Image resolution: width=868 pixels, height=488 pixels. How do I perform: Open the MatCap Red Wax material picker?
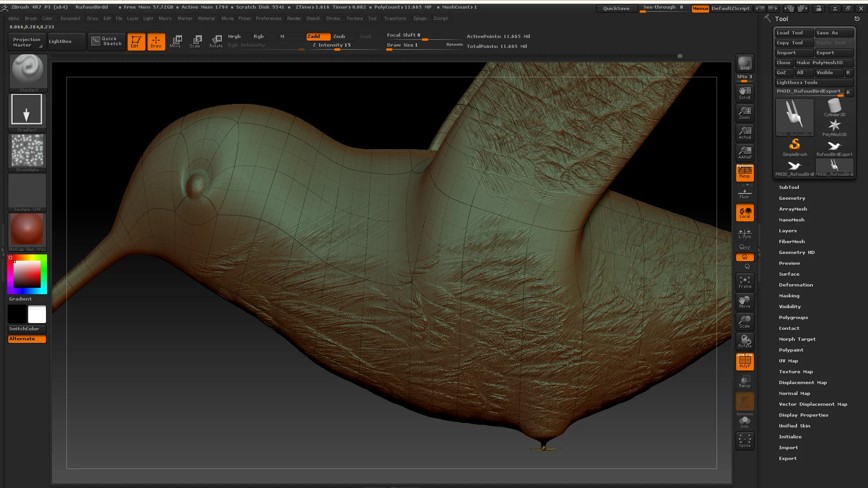(27, 232)
